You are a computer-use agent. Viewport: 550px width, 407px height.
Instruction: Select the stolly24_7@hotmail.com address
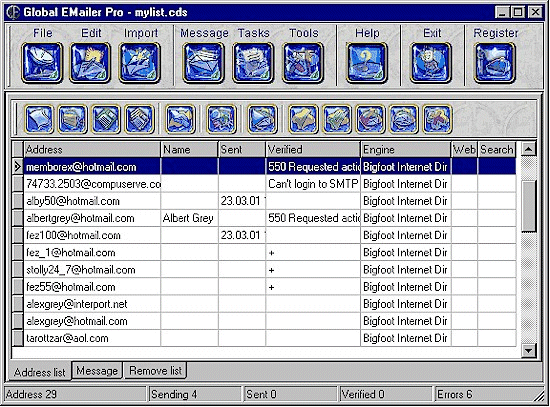click(92, 270)
